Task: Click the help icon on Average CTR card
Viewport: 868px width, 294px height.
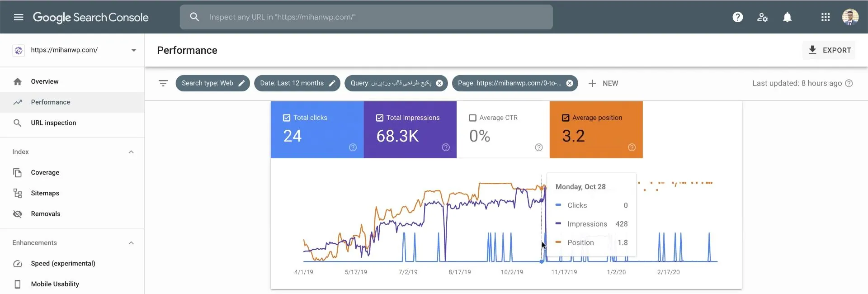Action: [539, 147]
